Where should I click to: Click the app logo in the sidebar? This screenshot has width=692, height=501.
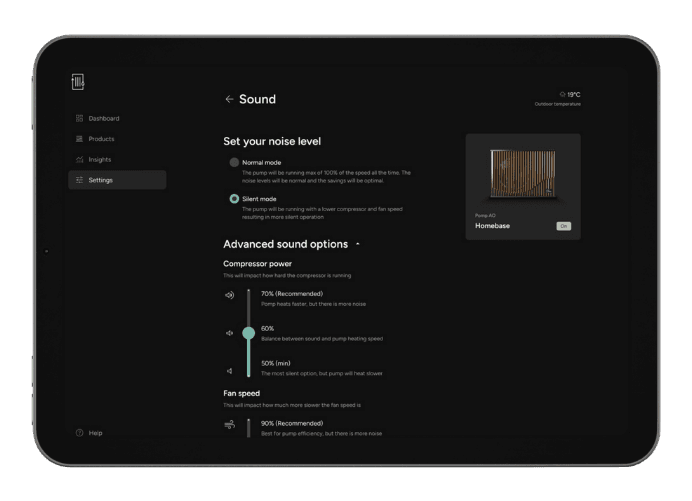79,81
